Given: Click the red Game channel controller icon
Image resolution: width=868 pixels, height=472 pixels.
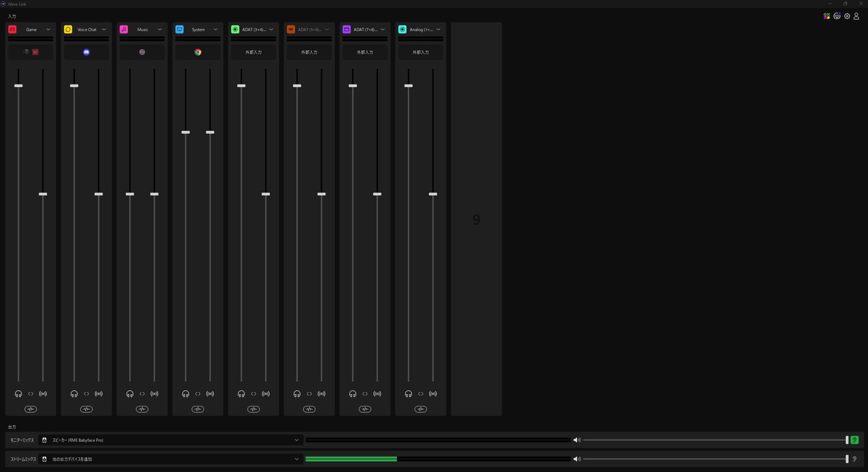Looking at the screenshot, I should click(13, 30).
